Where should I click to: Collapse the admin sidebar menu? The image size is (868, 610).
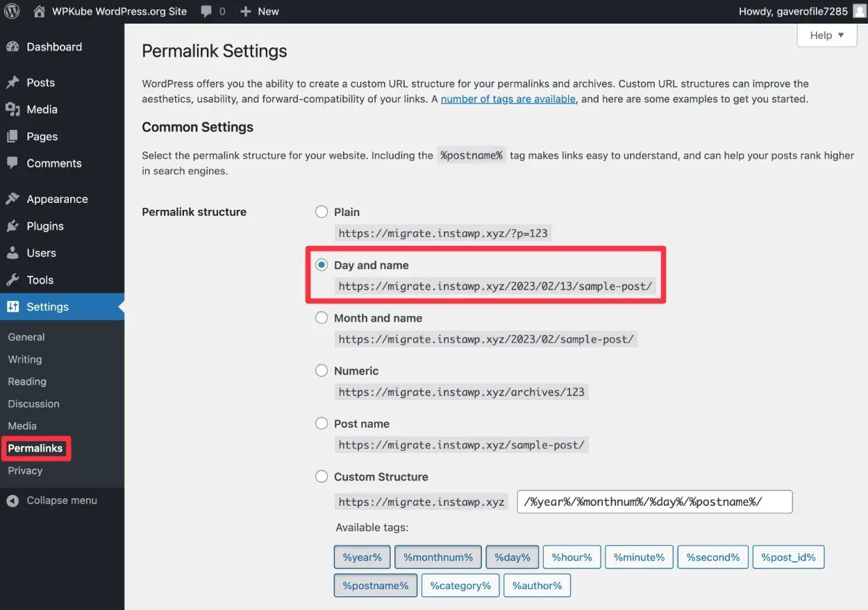[52, 501]
